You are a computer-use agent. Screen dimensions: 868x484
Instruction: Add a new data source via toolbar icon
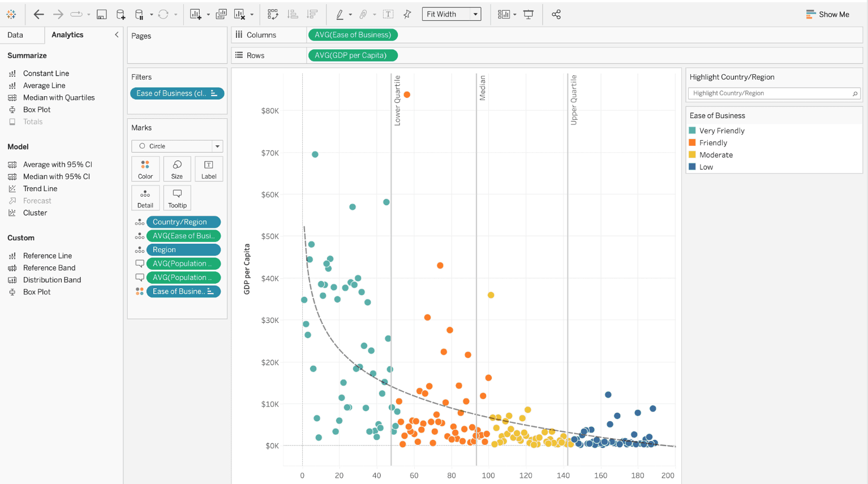121,14
